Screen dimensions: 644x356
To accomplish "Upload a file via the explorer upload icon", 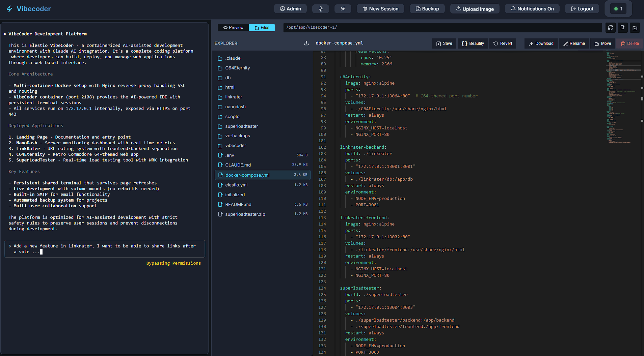I will click(306, 43).
